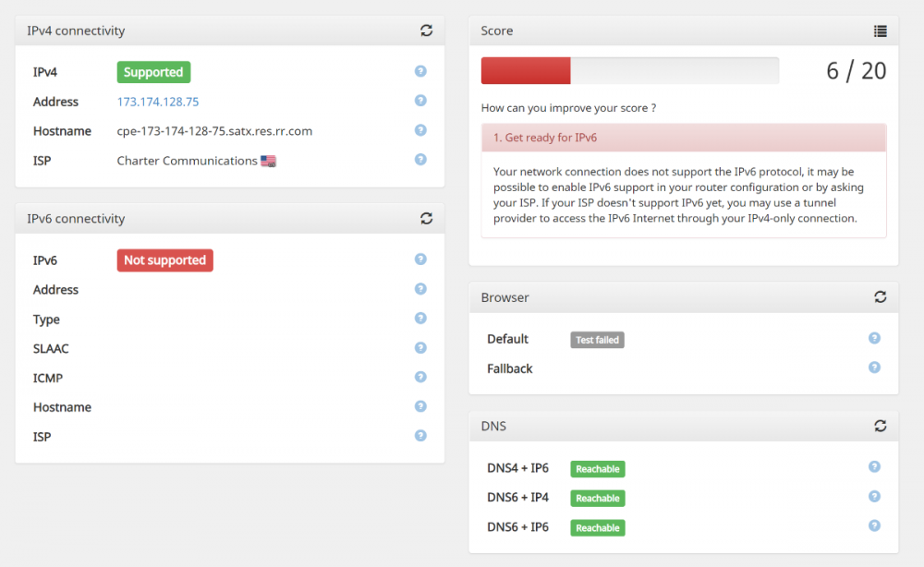Open IP address 173.174.128.75 link
The height and width of the screenshot is (567, 924).
point(158,102)
